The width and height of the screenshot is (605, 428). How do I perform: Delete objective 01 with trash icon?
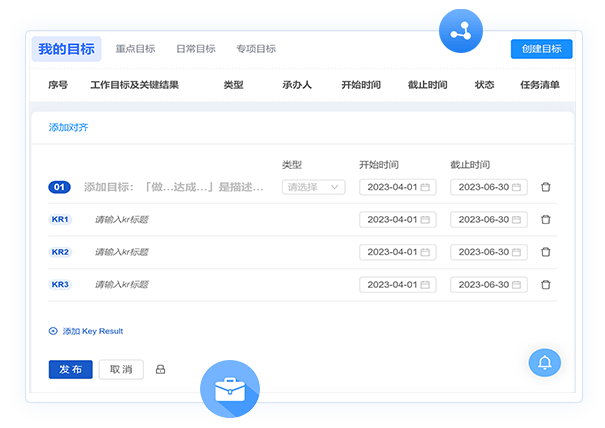[x=546, y=187]
